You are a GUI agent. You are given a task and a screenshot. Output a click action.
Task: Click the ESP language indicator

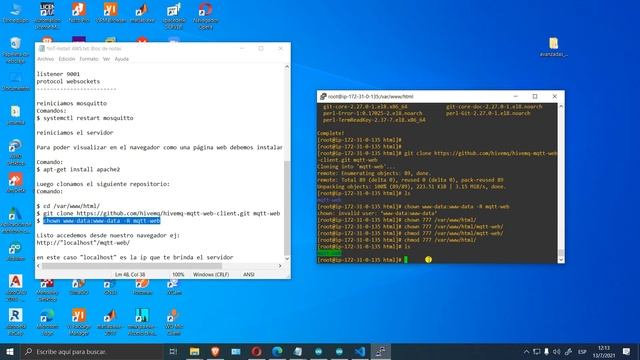pyautogui.click(x=582, y=351)
